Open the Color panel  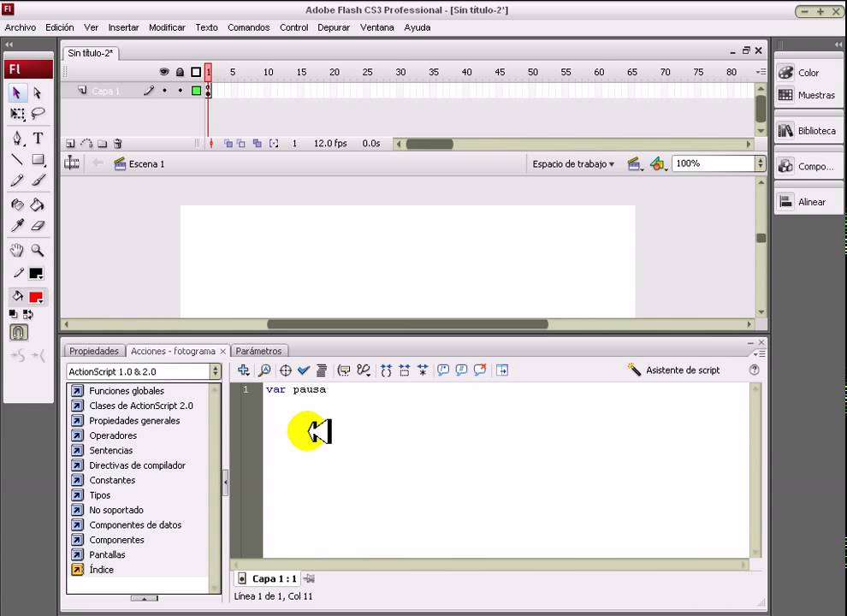pyautogui.click(x=808, y=73)
